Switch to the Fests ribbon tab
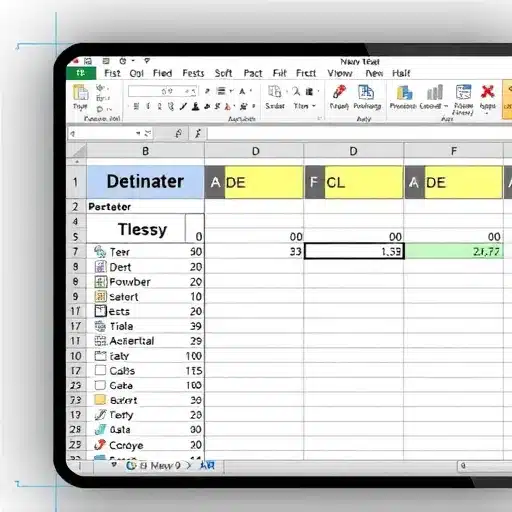The image size is (512, 512). pyautogui.click(x=193, y=73)
